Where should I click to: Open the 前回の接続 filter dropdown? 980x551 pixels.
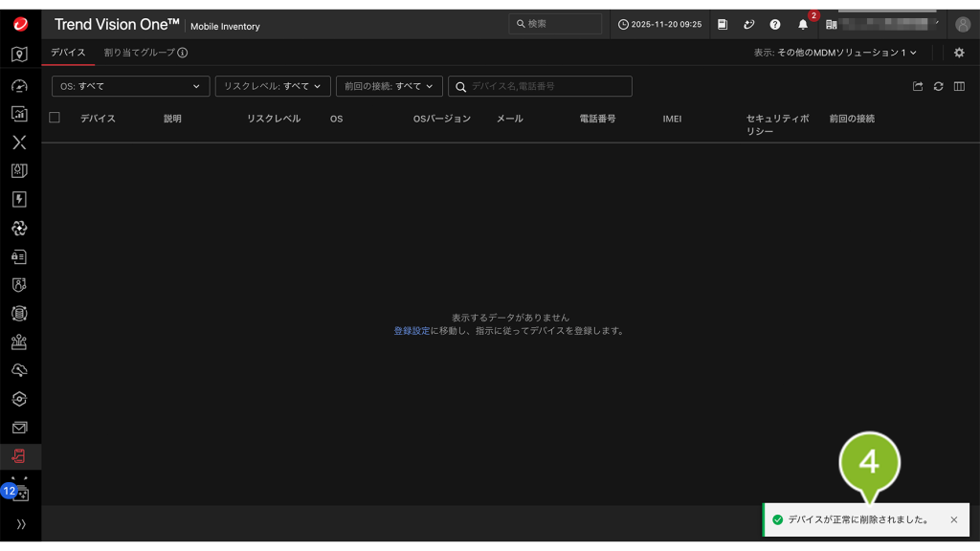[389, 86]
